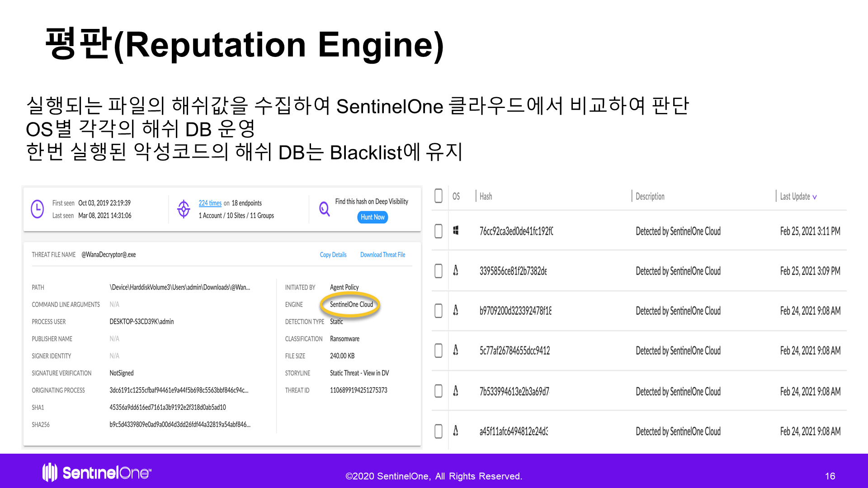
Task: Click the crosshair target icon near 224 times
Action: point(184,209)
